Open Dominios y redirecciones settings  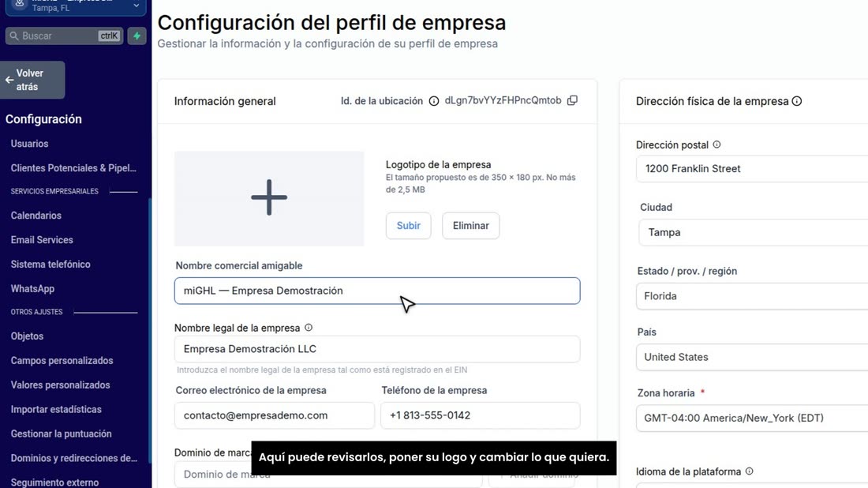point(73,458)
